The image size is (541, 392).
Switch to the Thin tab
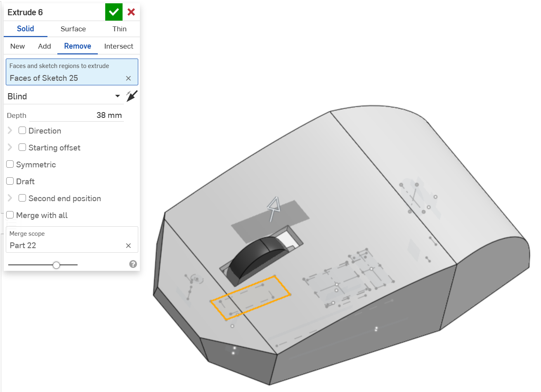tap(119, 29)
